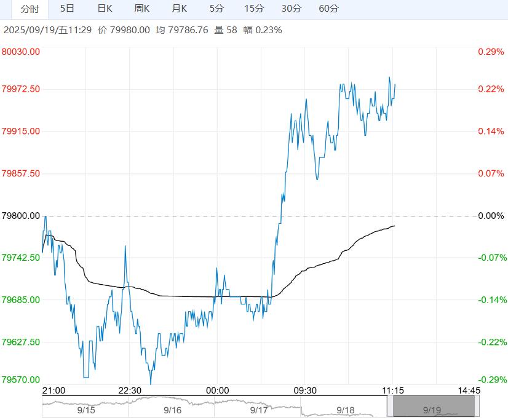The width and height of the screenshot is (508, 420).
Task: Open the 月K monthly chart tab
Action: click(180, 9)
